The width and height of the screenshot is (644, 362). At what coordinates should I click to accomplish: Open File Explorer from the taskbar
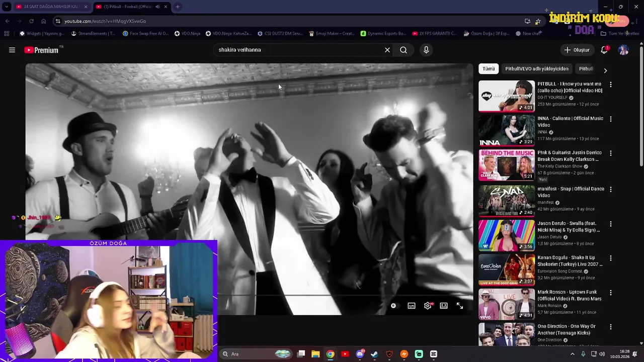point(315,354)
